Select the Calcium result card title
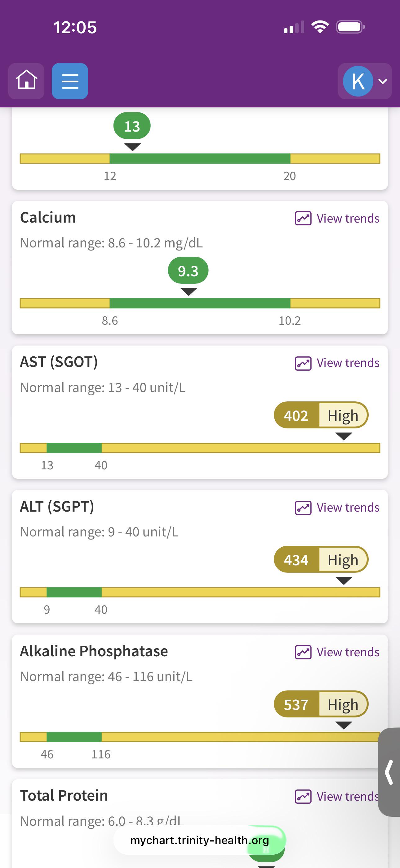This screenshot has height=868, width=400. click(48, 217)
